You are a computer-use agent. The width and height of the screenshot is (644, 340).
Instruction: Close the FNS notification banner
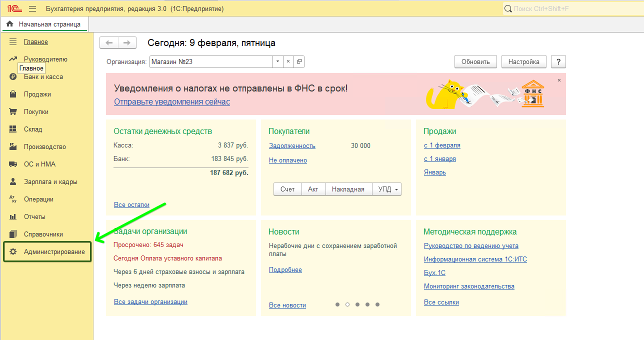(559, 80)
